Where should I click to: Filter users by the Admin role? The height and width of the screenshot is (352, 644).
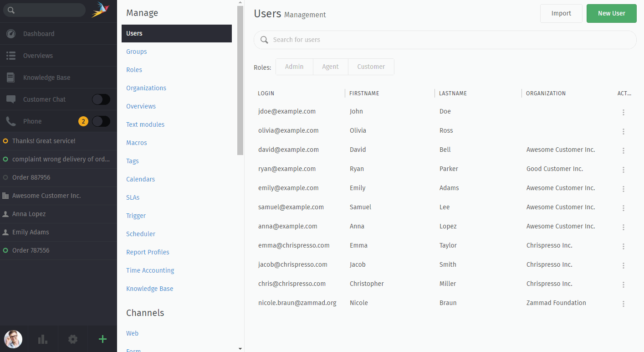(x=294, y=67)
